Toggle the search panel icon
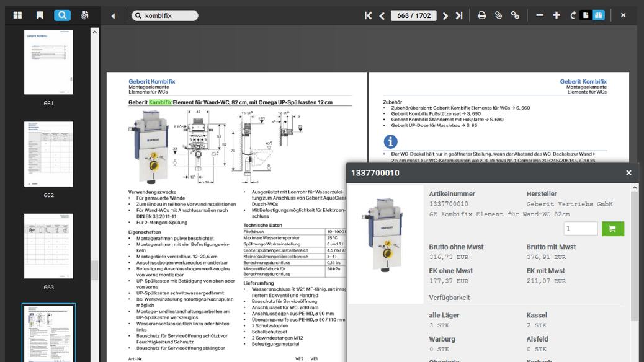The width and height of the screenshot is (644, 362). [63, 15]
